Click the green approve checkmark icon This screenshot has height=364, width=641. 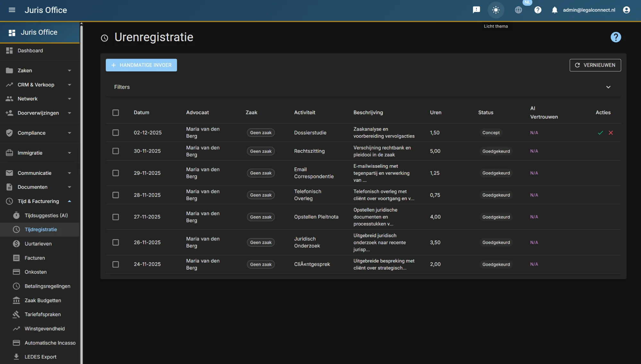tap(600, 133)
